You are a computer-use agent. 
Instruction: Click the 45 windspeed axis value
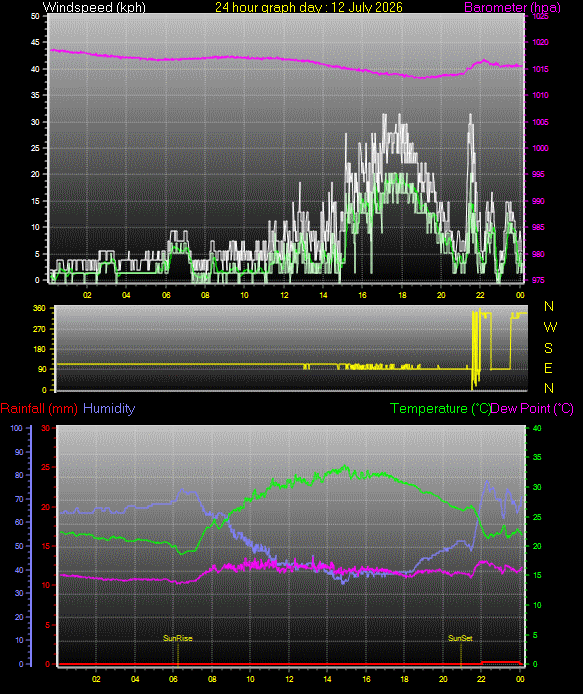coord(35,42)
